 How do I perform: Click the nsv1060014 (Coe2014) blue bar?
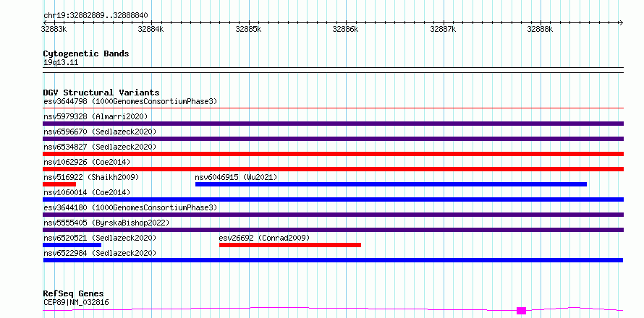333,199
